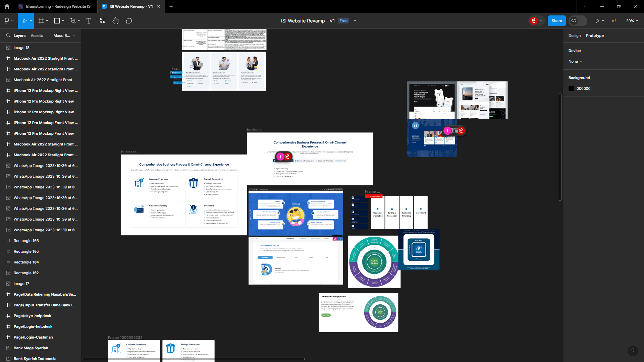Expand the Mood B... pages dropdown
The image size is (644, 362).
pos(64,36)
